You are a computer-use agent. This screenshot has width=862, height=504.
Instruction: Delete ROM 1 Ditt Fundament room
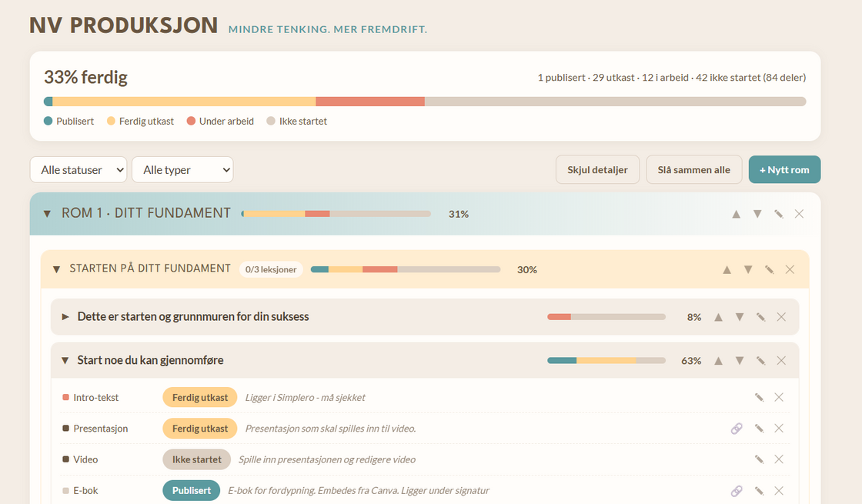800,214
